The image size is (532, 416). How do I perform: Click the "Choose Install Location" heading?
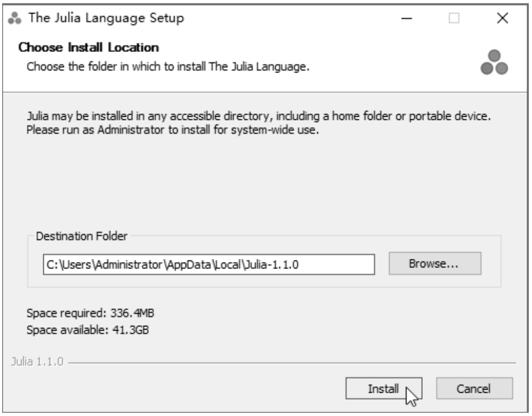tap(89, 48)
